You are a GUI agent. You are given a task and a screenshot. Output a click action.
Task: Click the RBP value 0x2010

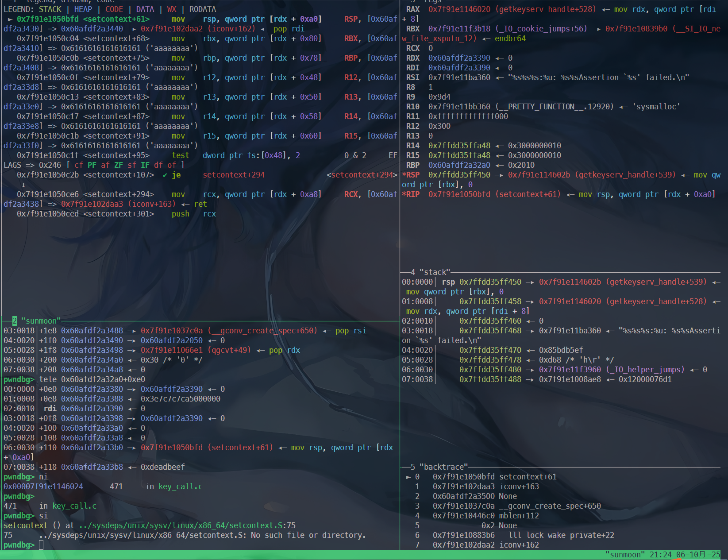coord(521,165)
